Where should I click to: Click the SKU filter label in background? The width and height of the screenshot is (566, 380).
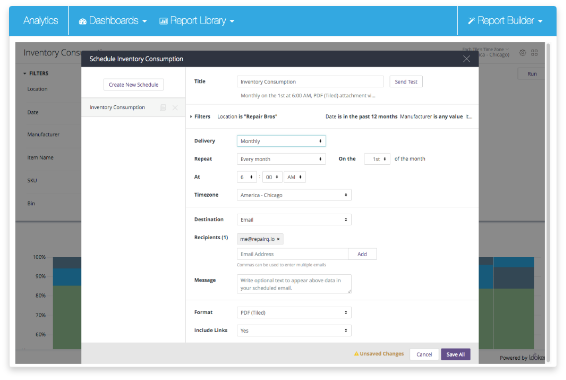32,180
